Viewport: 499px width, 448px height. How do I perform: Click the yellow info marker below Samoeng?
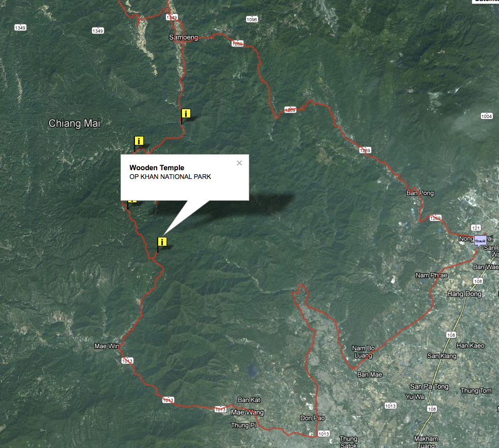pyautogui.click(x=186, y=113)
